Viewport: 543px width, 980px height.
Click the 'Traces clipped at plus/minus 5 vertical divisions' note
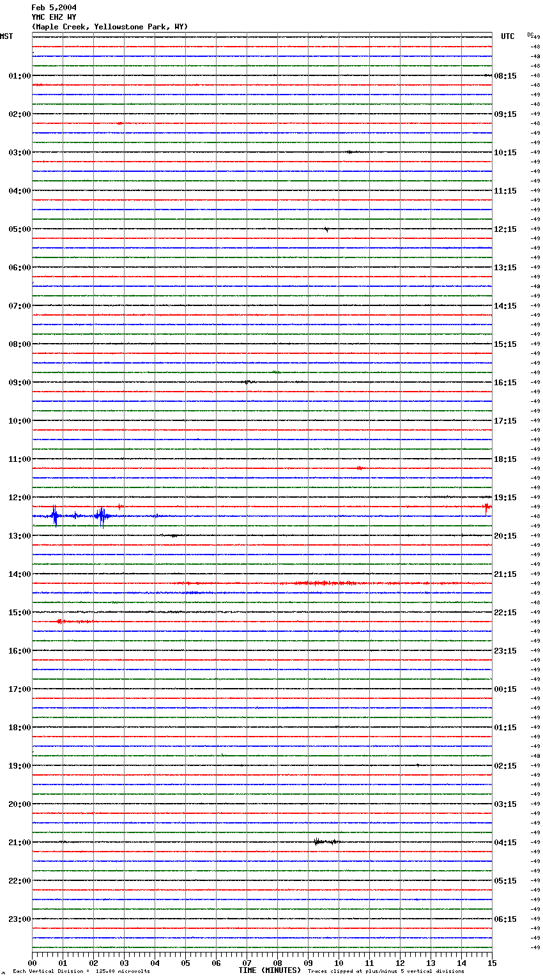[x=386, y=971]
